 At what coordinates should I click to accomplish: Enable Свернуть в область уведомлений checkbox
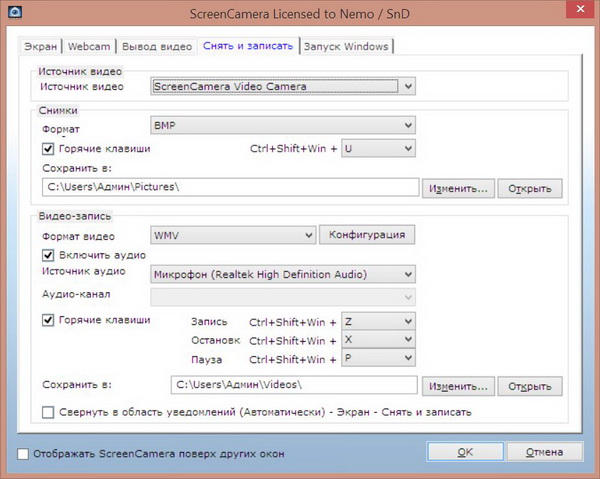click(48, 411)
